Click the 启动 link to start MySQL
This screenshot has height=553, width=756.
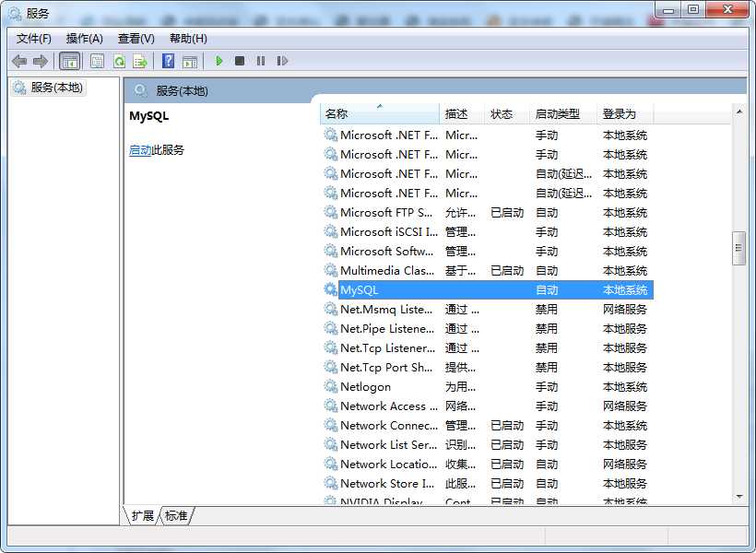(140, 150)
